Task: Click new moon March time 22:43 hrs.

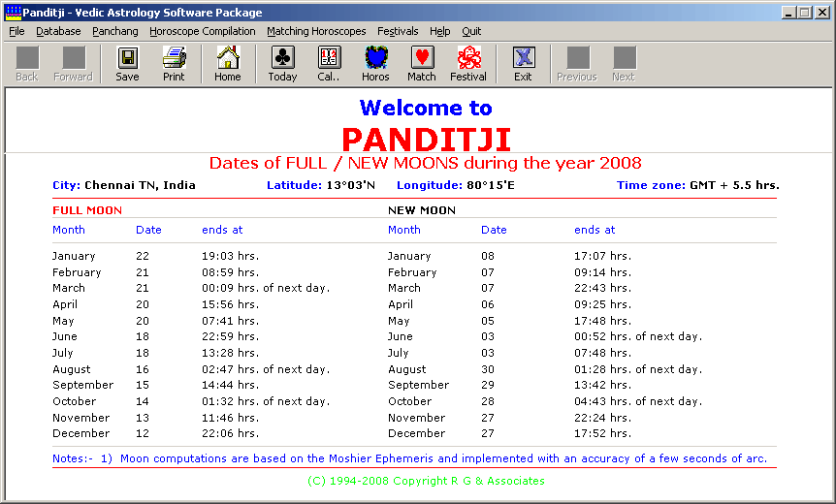Action: pyautogui.click(x=602, y=288)
